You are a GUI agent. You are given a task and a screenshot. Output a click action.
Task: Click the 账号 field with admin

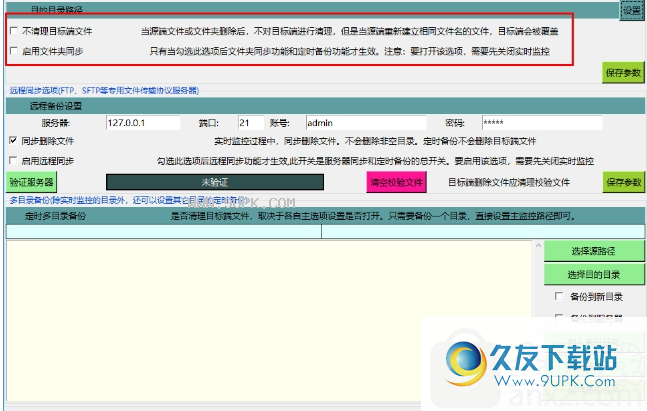coord(366,123)
